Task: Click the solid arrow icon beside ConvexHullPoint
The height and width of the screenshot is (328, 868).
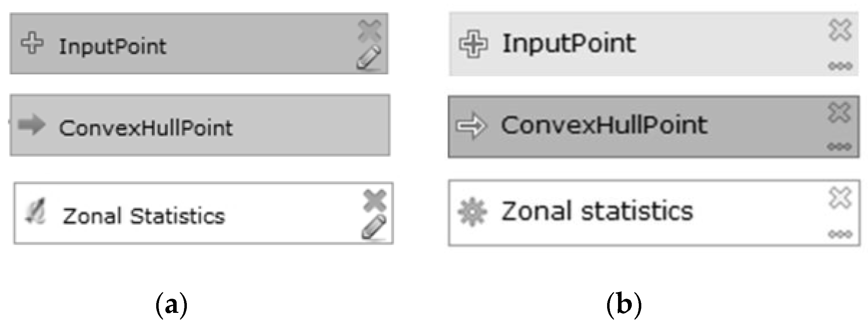Action: tap(31, 125)
